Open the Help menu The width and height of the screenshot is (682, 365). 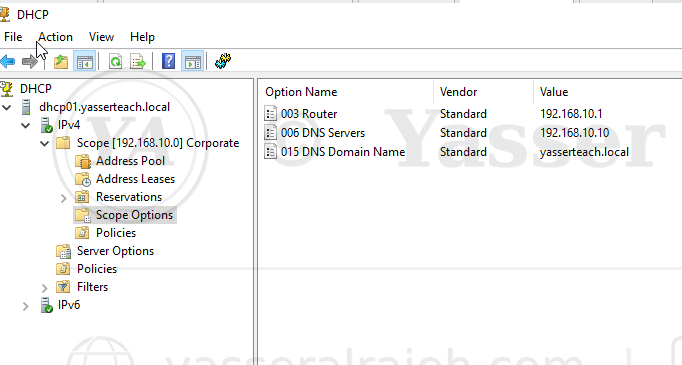pos(142,37)
